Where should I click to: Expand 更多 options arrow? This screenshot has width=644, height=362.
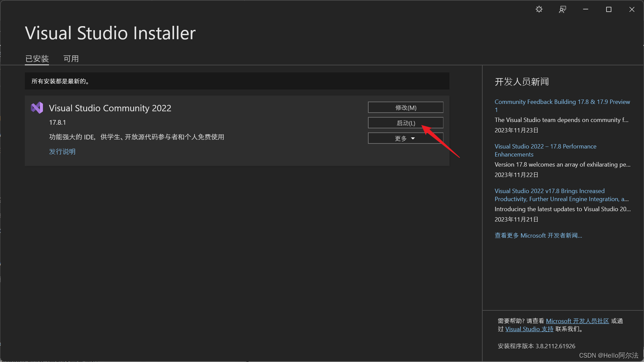click(412, 138)
